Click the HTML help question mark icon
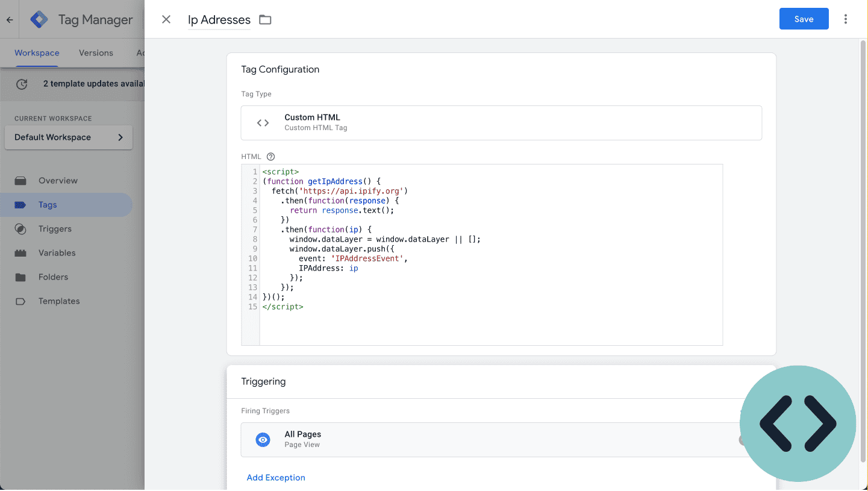 [x=270, y=156]
